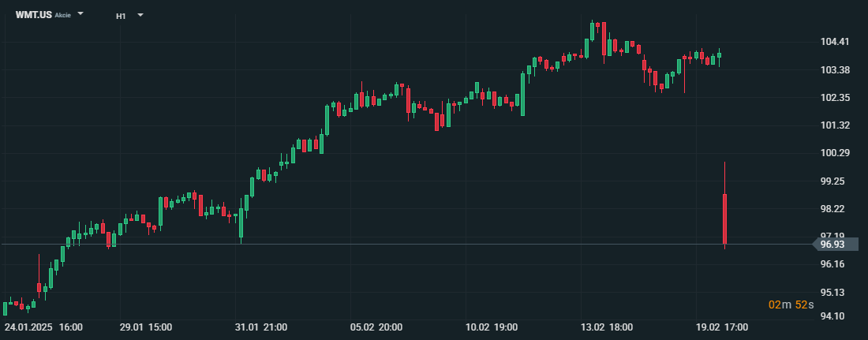Open the WMT.US symbol dropdown arrow
Image resolution: width=868 pixels, height=340 pixels.
pos(80,14)
